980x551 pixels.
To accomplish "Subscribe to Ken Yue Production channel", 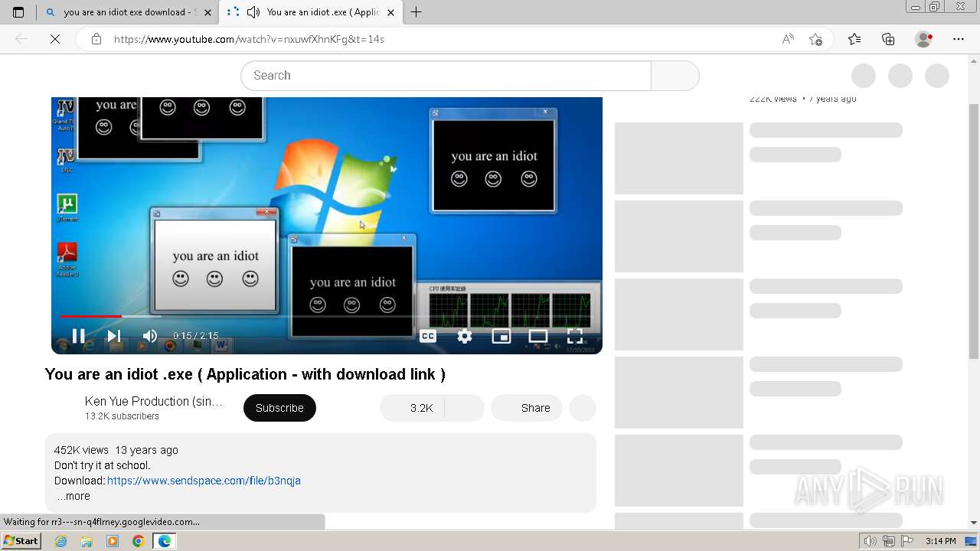I will click(x=279, y=408).
